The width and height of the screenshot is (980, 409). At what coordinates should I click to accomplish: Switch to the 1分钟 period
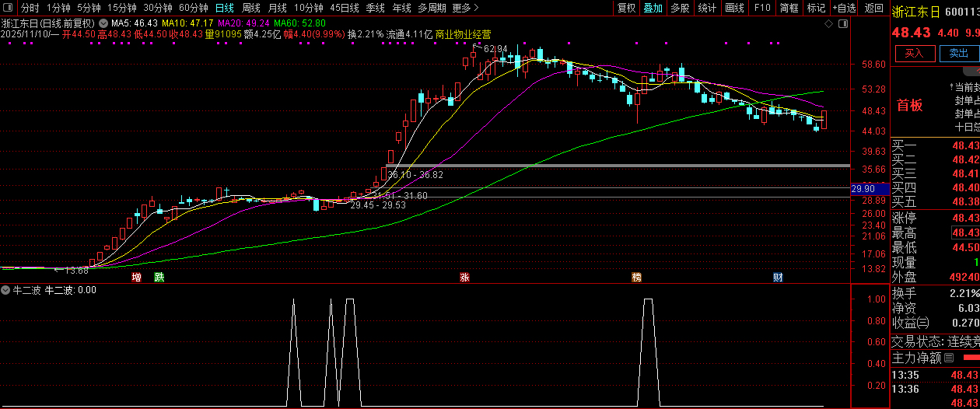pyautogui.click(x=59, y=8)
